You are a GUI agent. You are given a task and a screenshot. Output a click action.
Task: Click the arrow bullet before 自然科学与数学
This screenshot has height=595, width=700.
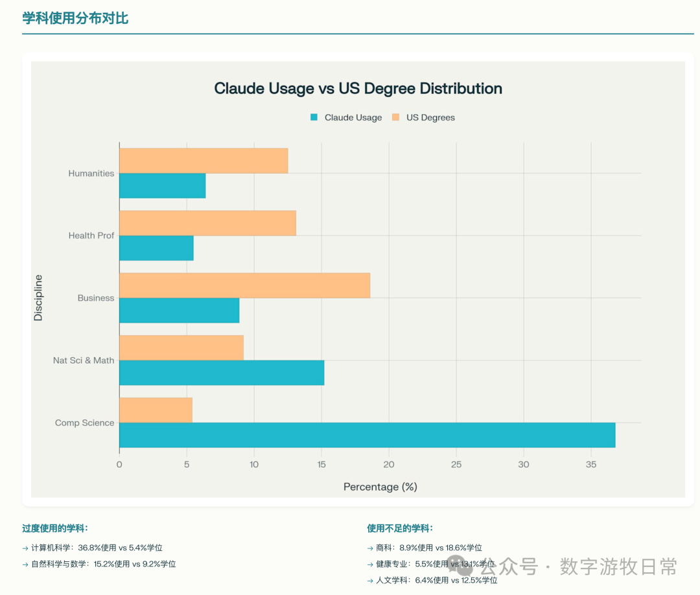pyautogui.click(x=25, y=564)
